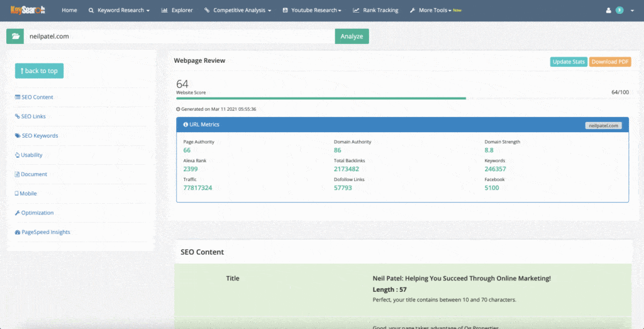Click the PageSpeed Insights gauge icon
Screen dimensions: 644x329
(x=17, y=232)
